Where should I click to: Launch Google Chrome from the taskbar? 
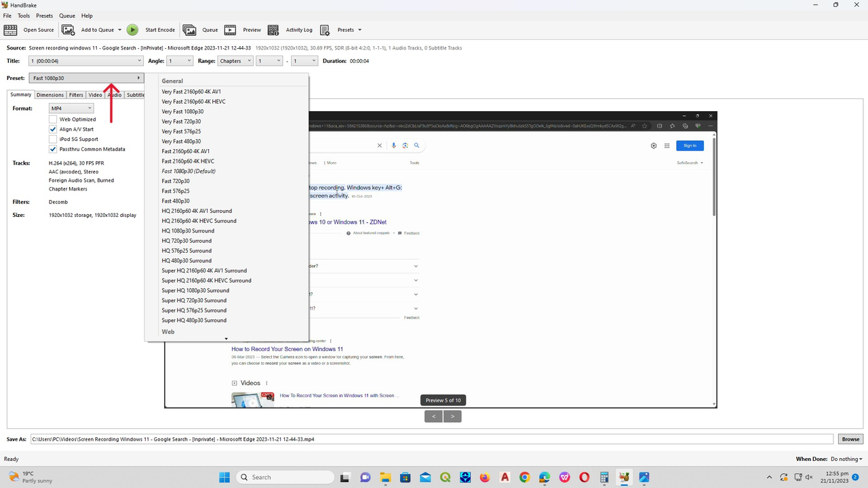click(x=524, y=477)
